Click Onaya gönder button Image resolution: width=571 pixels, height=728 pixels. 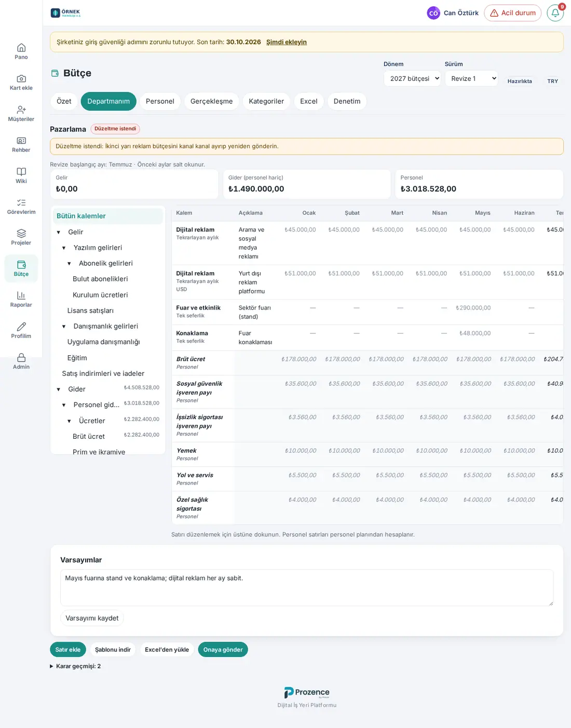[x=223, y=650]
